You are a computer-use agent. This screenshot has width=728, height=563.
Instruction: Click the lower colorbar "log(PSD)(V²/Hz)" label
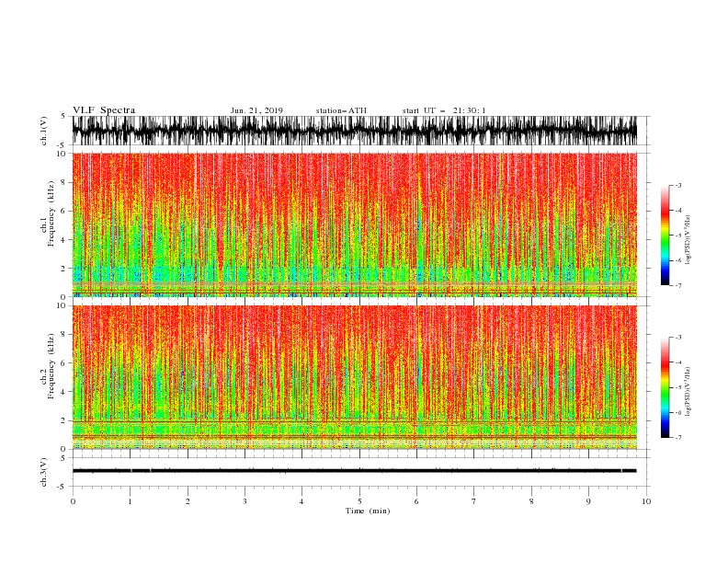pos(688,392)
